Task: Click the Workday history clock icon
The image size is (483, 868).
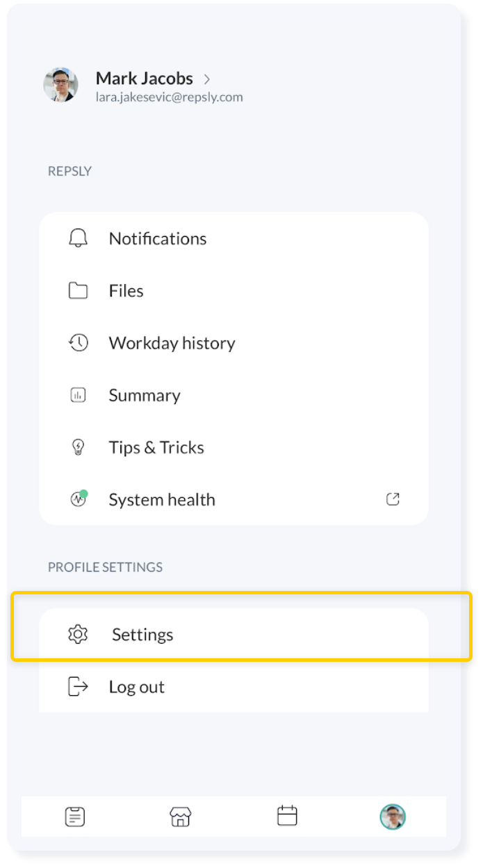Action: point(78,342)
